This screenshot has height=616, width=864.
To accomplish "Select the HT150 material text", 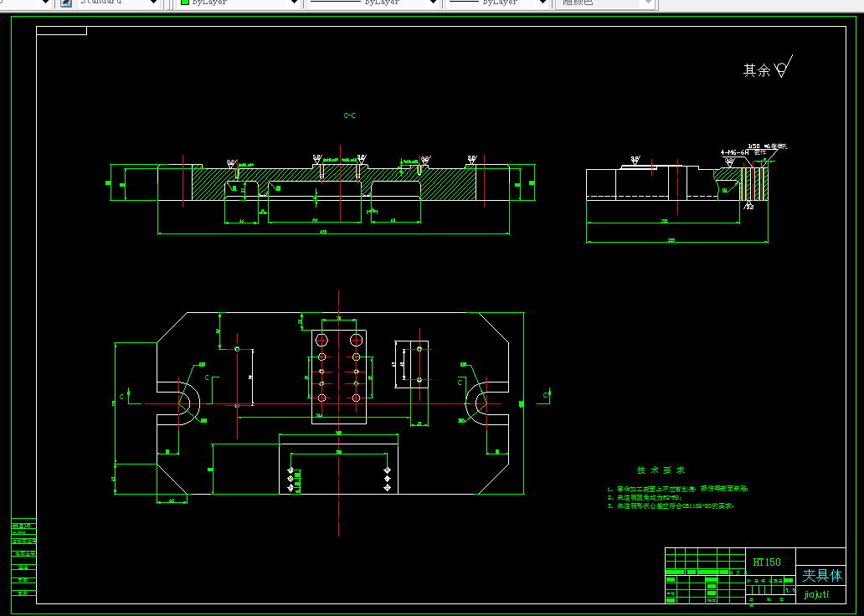I will 767,562.
